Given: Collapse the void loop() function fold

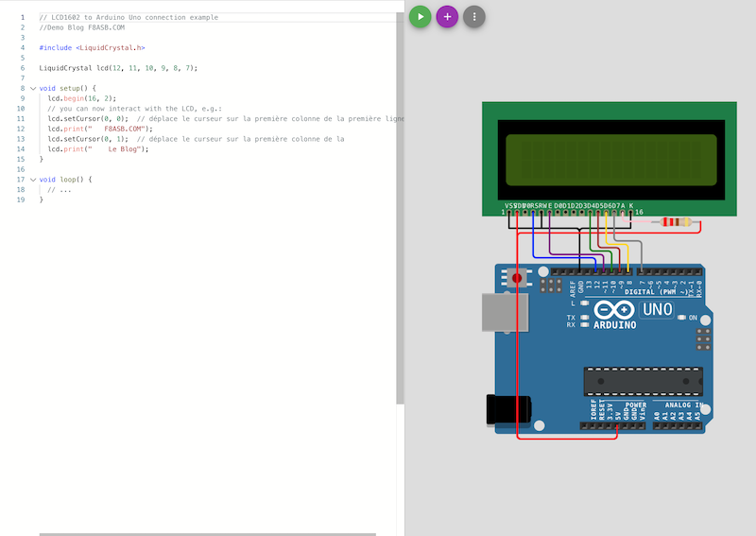Looking at the screenshot, I should (33, 180).
